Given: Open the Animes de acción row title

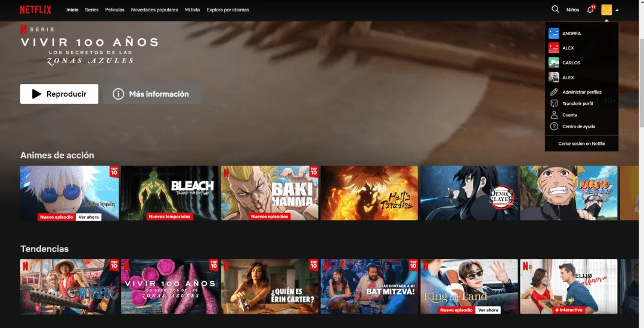Looking at the screenshot, I should [x=57, y=155].
